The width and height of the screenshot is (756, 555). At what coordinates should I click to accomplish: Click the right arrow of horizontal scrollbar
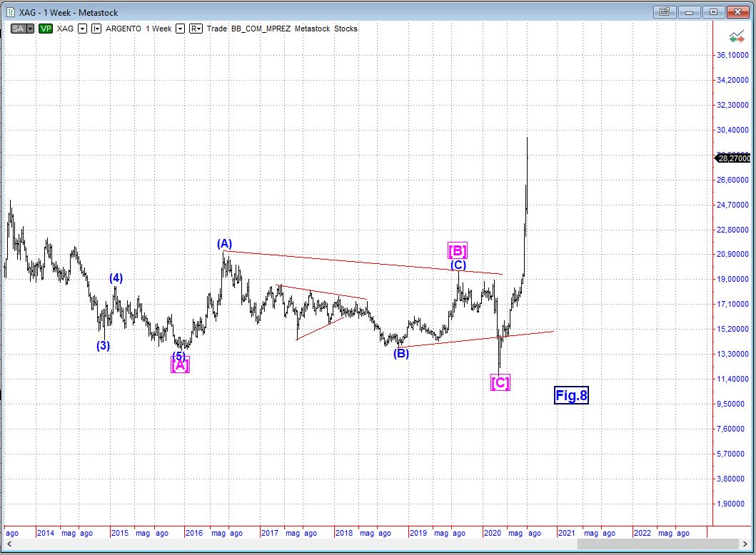coord(745,544)
